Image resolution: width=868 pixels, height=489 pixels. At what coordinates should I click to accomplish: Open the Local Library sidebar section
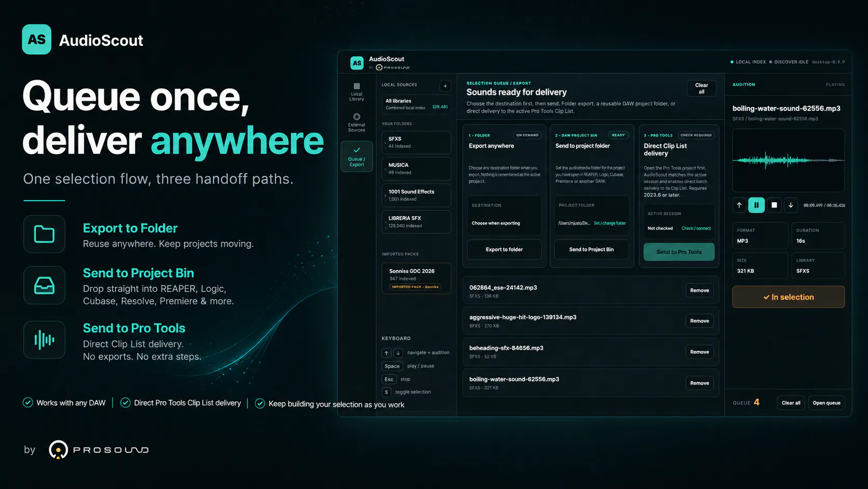(x=357, y=92)
